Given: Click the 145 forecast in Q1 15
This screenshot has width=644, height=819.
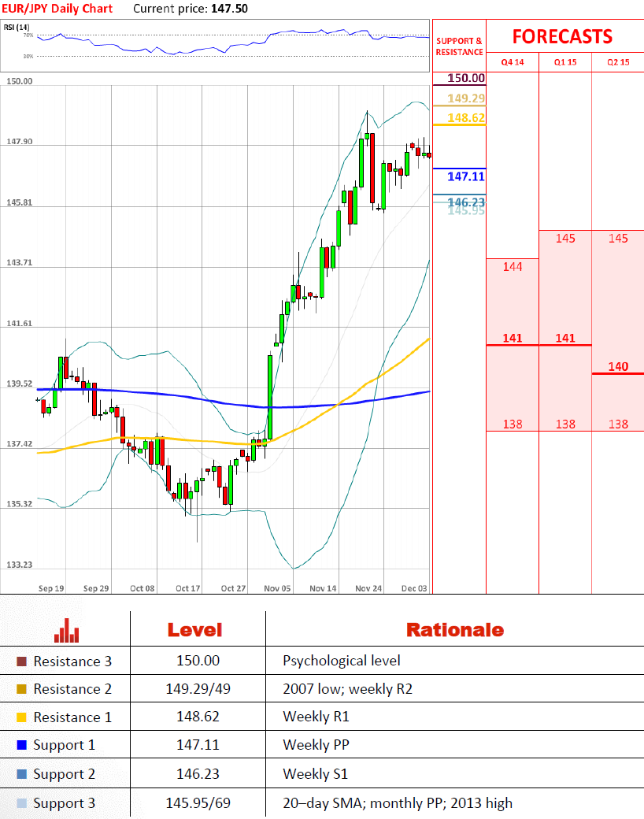Looking at the screenshot, I should [565, 239].
